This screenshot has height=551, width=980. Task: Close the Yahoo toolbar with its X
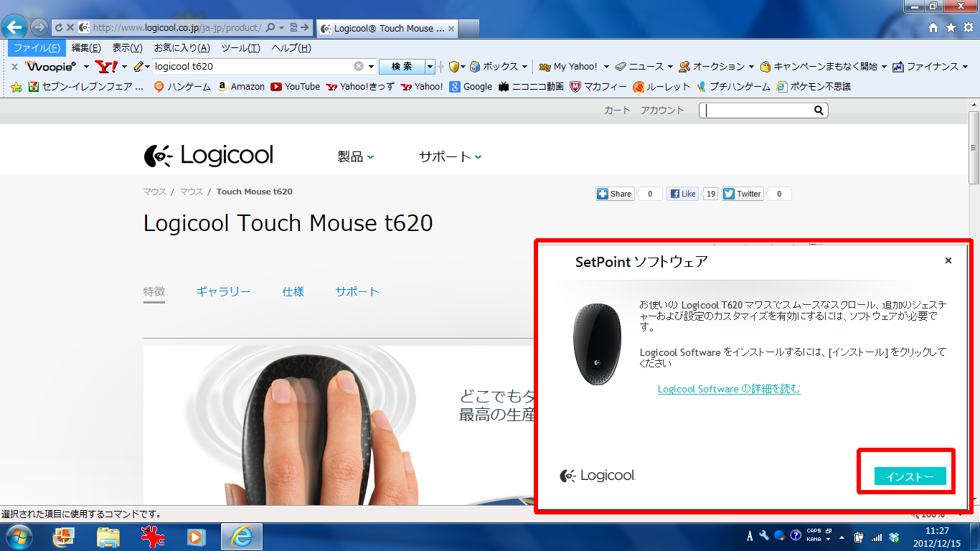(x=14, y=67)
